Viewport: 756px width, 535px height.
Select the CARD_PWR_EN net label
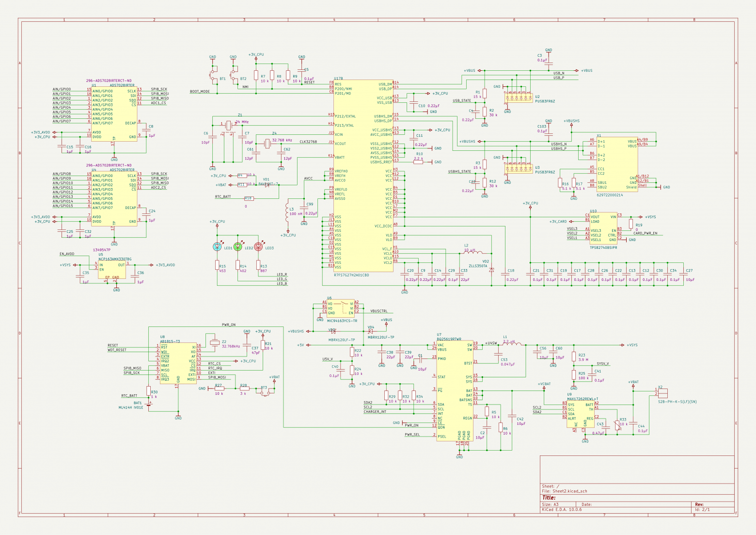pyautogui.click(x=646, y=233)
